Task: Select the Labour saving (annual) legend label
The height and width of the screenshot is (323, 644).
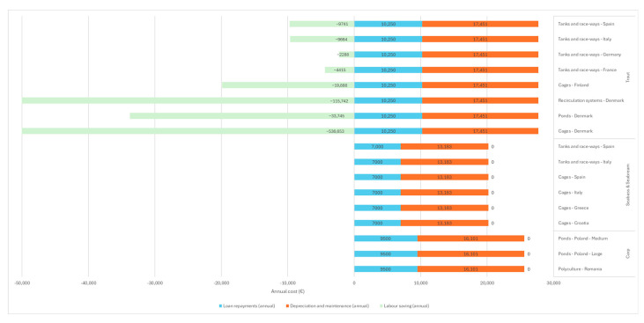Action: (406, 306)
